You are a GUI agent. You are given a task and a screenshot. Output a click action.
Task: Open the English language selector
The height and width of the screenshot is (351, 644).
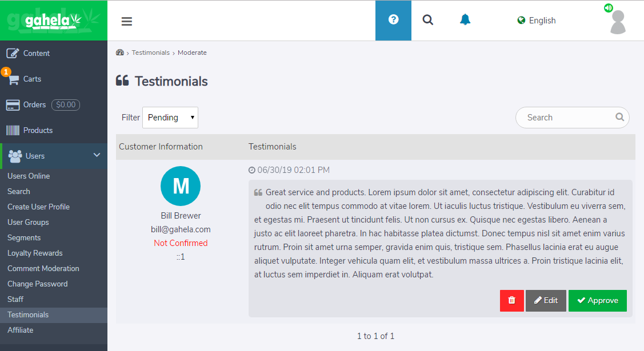[x=537, y=21]
